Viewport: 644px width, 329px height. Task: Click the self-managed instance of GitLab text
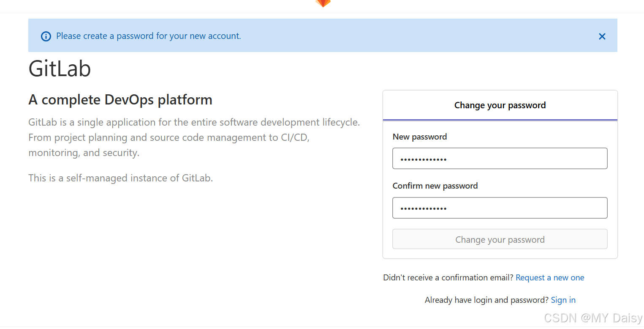point(120,178)
